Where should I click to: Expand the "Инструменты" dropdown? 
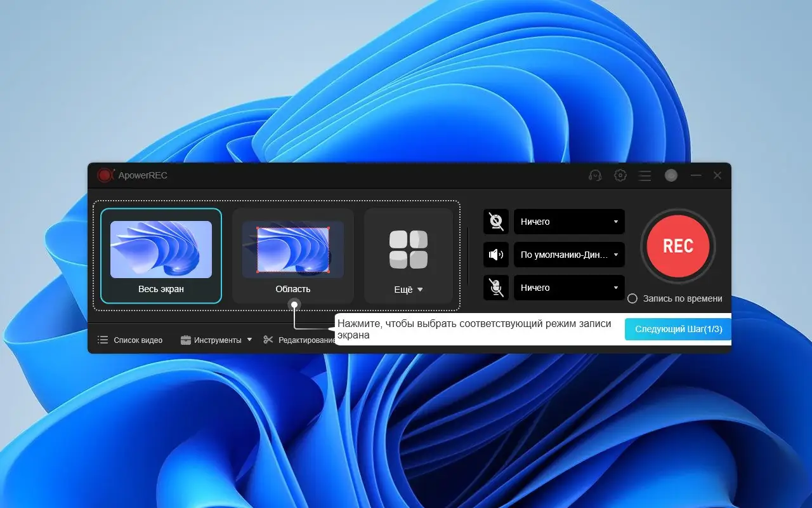(x=216, y=340)
